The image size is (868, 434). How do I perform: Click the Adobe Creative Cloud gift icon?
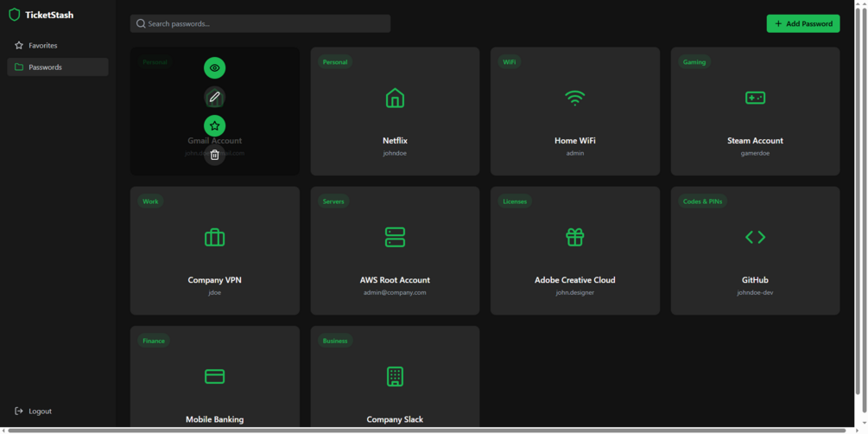pos(574,237)
